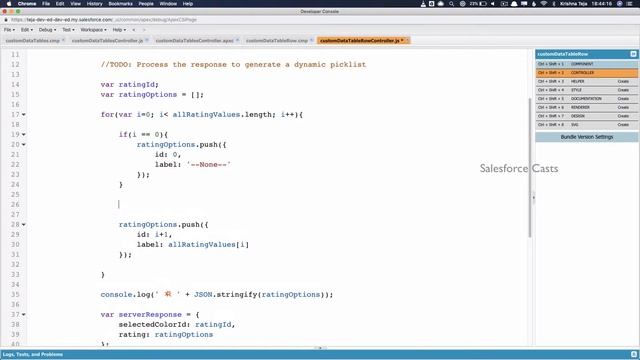Switch to customDataTableRow.cmp tab
640x360 pixels.
[x=277, y=40]
